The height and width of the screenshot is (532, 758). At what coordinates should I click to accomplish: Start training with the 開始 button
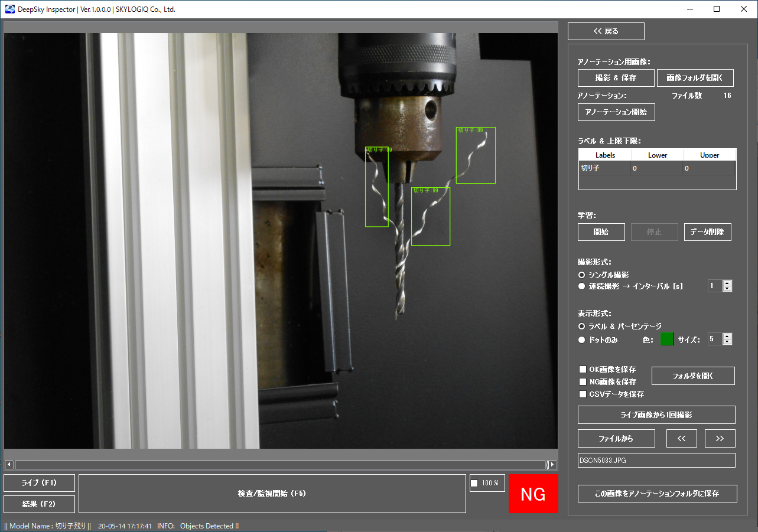(601, 232)
